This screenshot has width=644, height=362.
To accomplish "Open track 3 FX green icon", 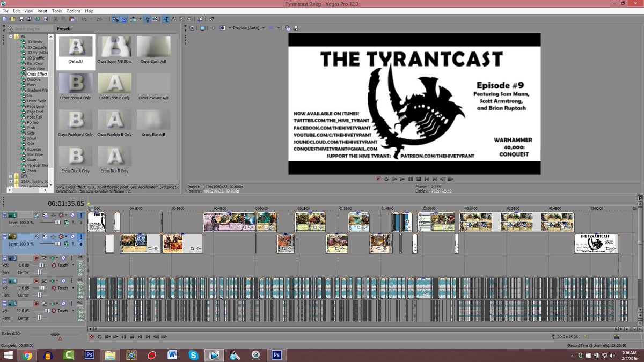I will point(52,258).
